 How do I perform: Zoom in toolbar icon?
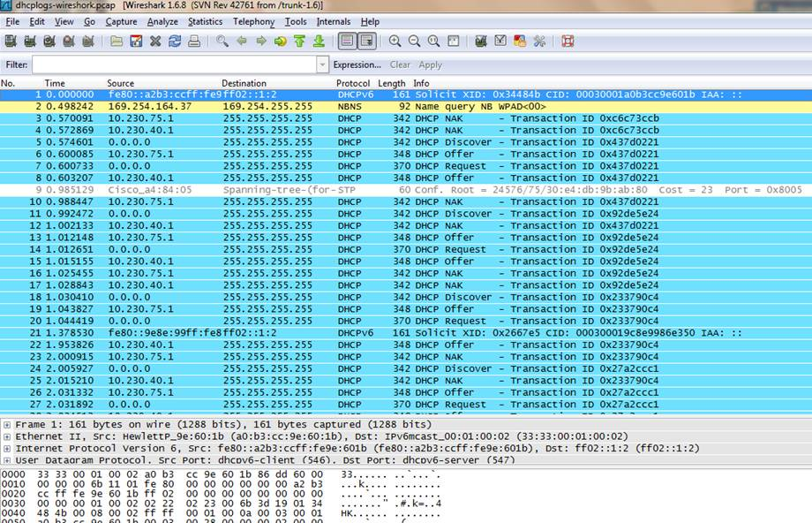(395, 41)
